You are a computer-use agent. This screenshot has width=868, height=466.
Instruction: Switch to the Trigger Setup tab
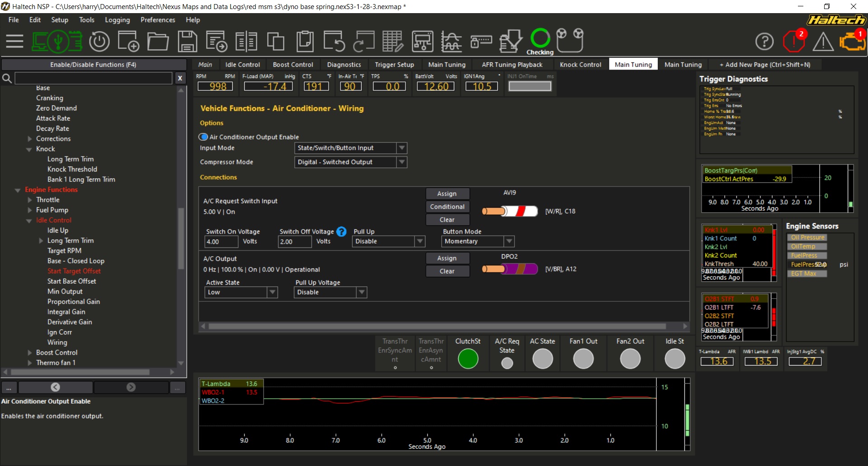coord(394,65)
